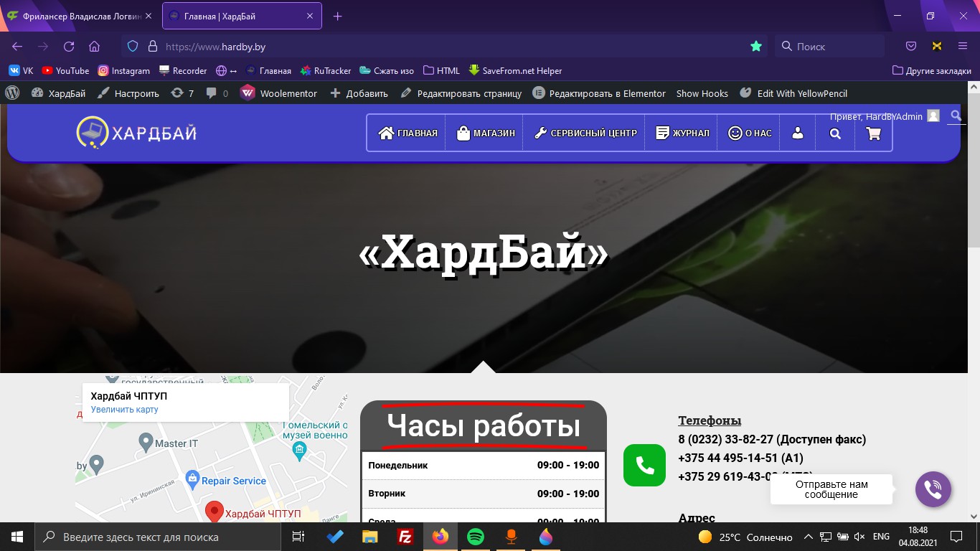Open the СЕРВИСНЫЙ ЦЕНТР menu item

(585, 133)
